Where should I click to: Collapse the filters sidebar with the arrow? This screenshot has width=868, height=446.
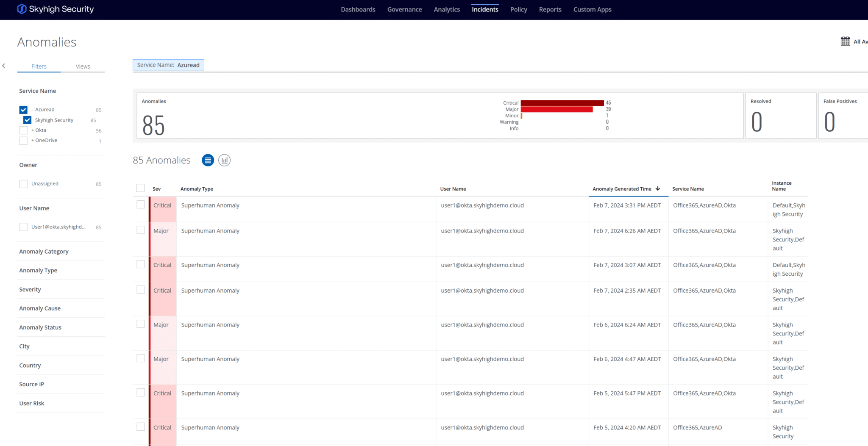(4, 66)
